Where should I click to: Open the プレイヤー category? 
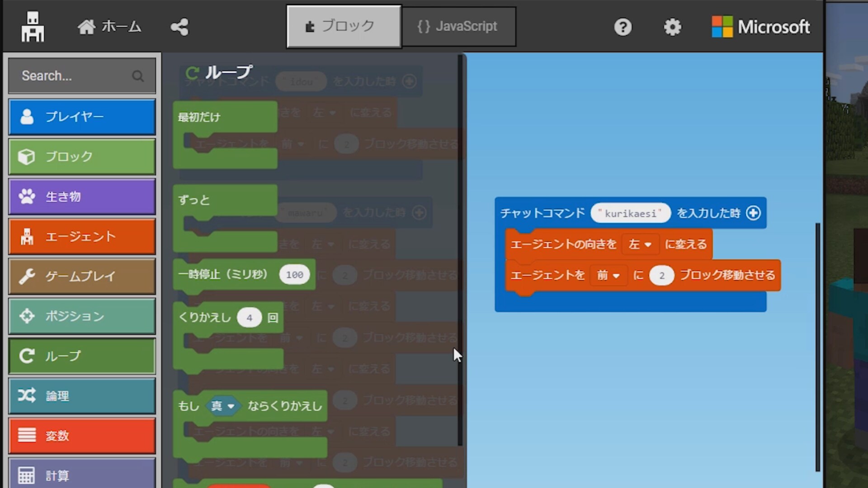(82, 117)
